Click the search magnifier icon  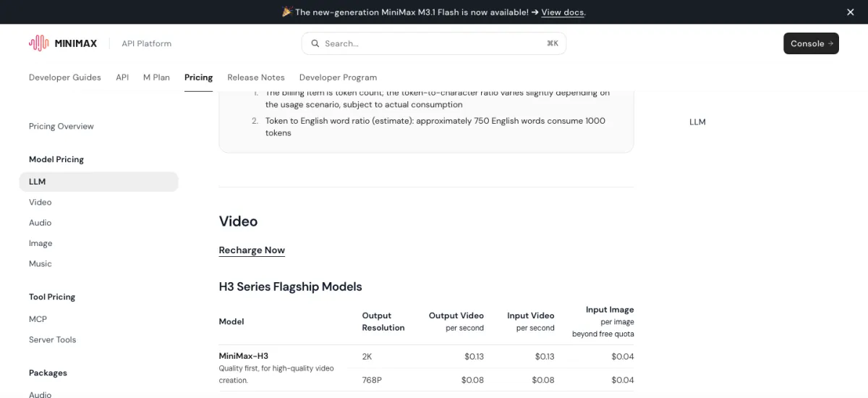point(315,43)
